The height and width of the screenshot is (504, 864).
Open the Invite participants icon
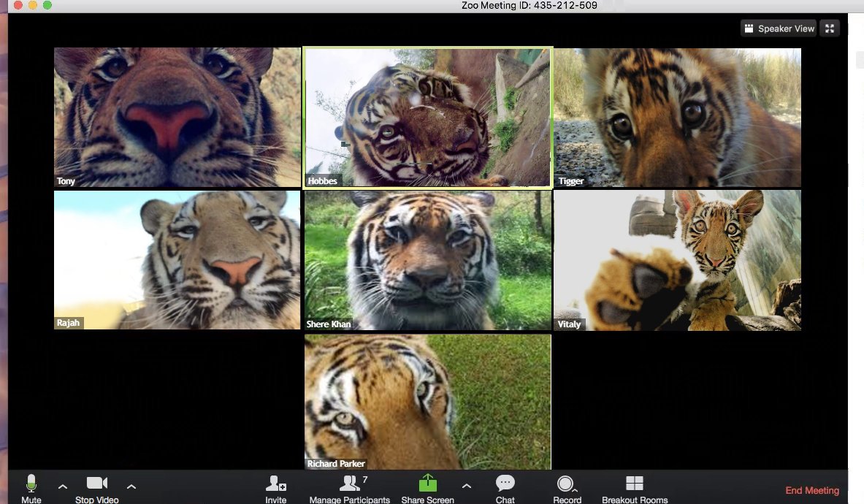(275, 483)
